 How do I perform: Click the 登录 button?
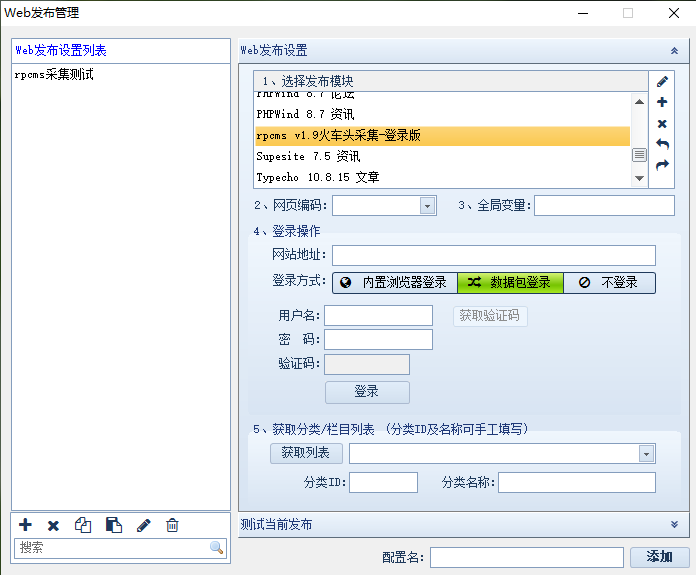tap(367, 392)
